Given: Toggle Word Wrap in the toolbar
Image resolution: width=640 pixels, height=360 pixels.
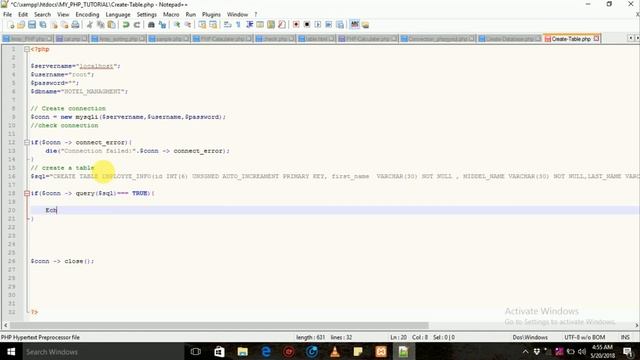Looking at the screenshot, I should pos(227,25).
